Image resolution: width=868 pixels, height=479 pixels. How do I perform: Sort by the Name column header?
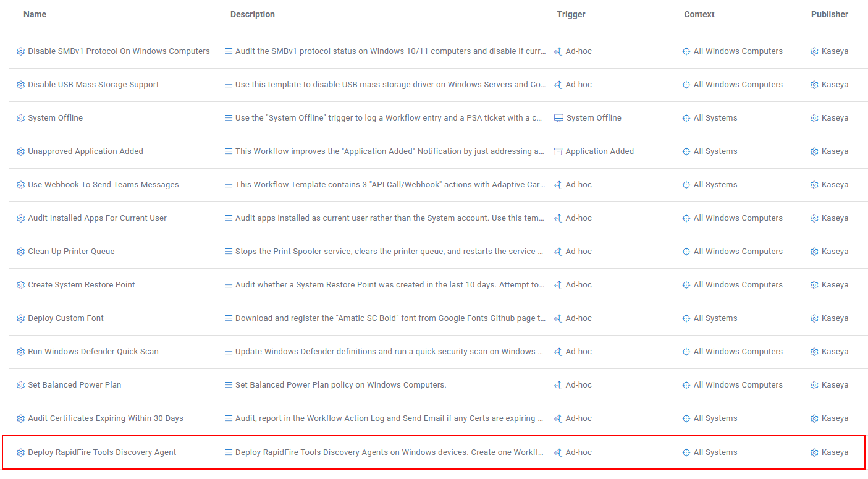point(35,14)
